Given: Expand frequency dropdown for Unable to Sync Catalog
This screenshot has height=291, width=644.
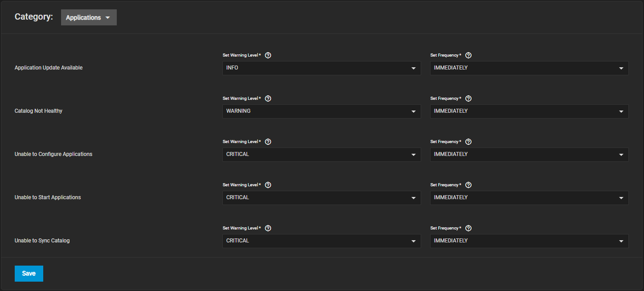Looking at the screenshot, I should 529,241.
